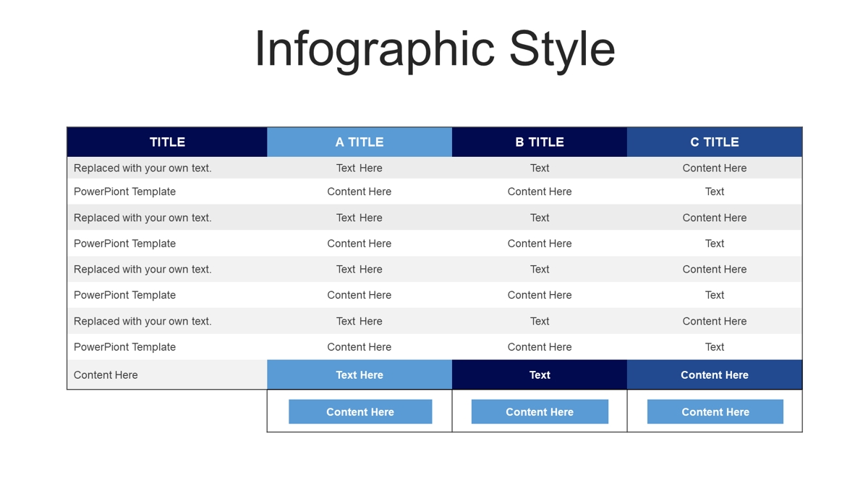Click the gray "Content Here" cell under the TITLE column

167,374
